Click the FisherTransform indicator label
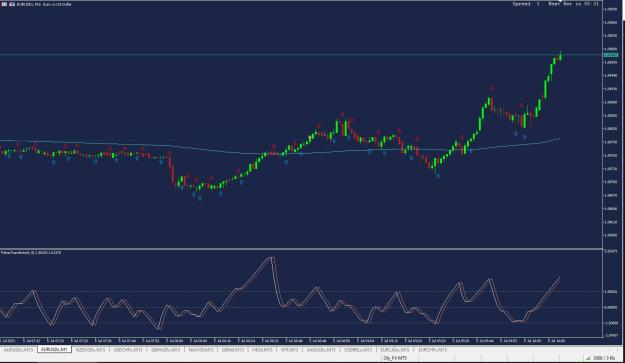This screenshot has width=625, height=363. coord(31,253)
